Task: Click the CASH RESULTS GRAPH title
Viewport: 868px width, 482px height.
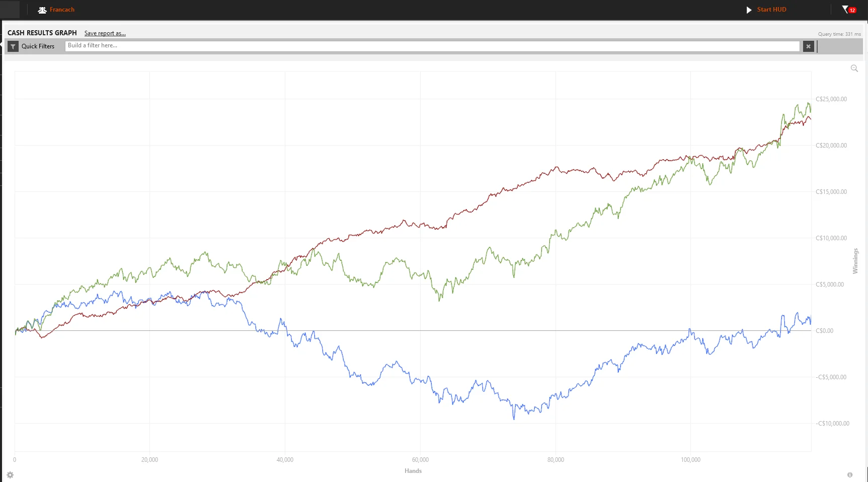Action: (x=42, y=33)
